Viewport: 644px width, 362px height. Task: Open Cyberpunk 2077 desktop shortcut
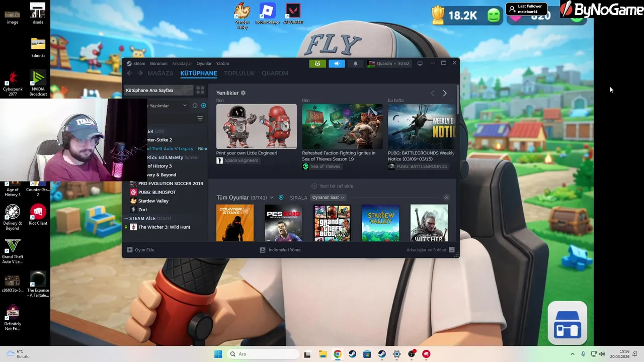[x=13, y=83]
